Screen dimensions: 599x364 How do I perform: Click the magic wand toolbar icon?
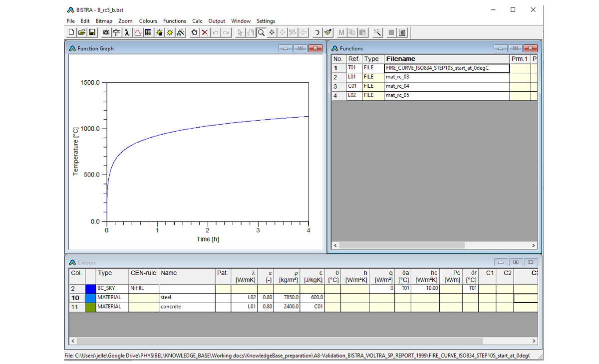tap(377, 32)
